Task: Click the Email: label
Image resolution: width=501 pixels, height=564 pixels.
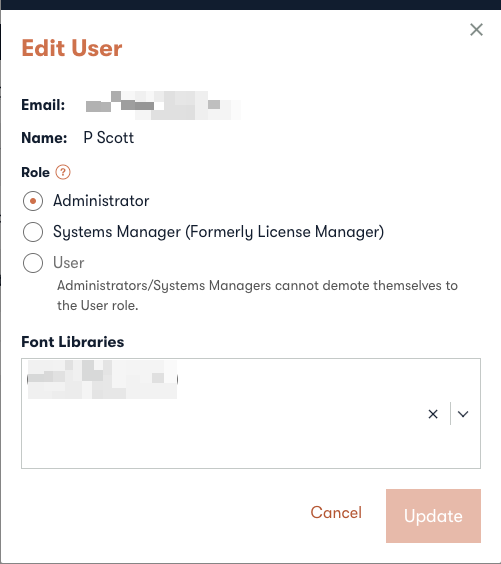Action: 43,105
